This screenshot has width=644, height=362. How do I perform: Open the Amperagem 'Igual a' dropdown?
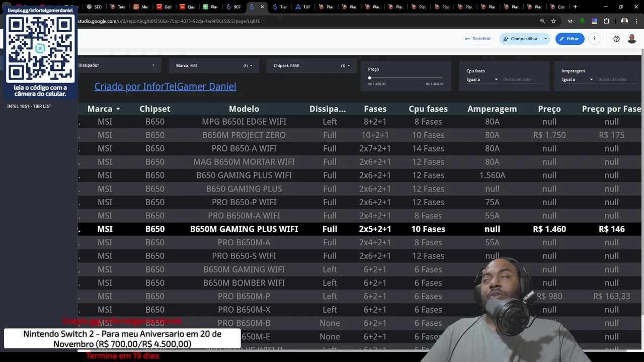[577, 79]
